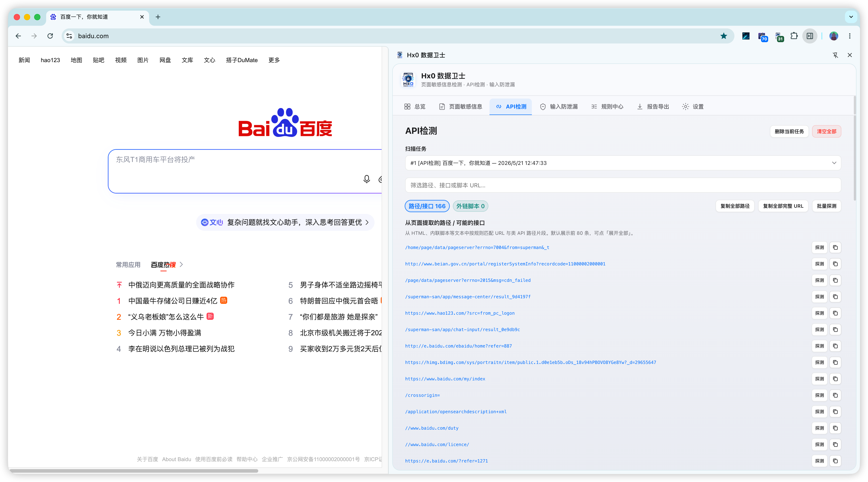This screenshot has width=868, height=482.
Task: Open the 规则中心 tab
Action: [x=607, y=107]
